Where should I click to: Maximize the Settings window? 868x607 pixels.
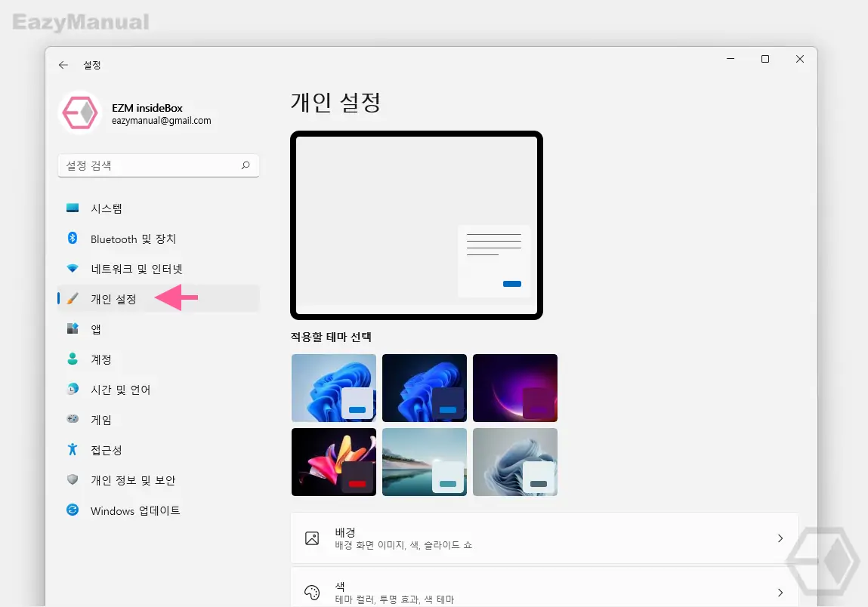coord(765,59)
